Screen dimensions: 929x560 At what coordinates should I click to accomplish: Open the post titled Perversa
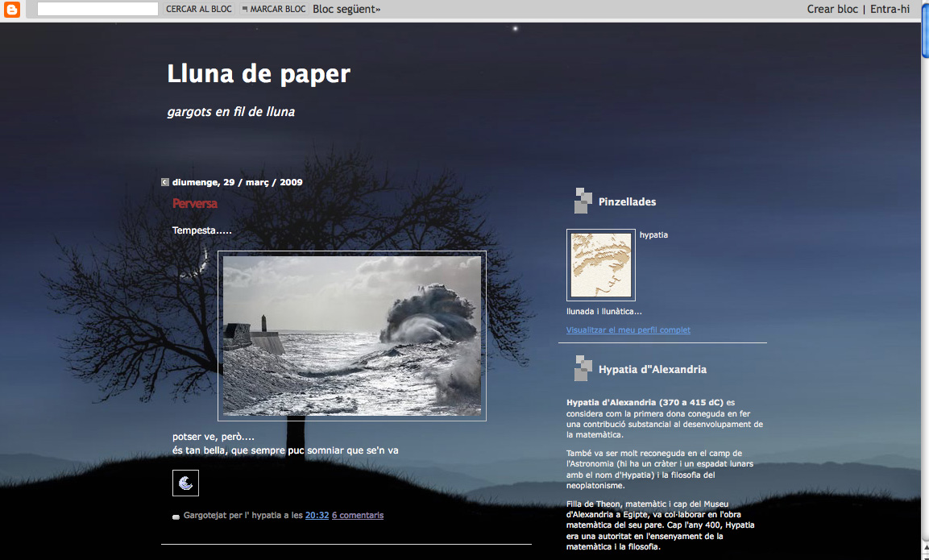tap(194, 203)
